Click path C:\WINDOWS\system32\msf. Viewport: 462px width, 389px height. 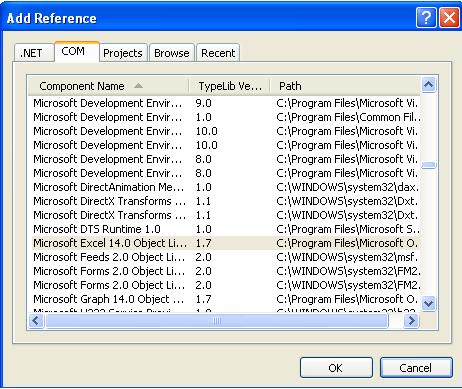pyautogui.click(x=347, y=257)
